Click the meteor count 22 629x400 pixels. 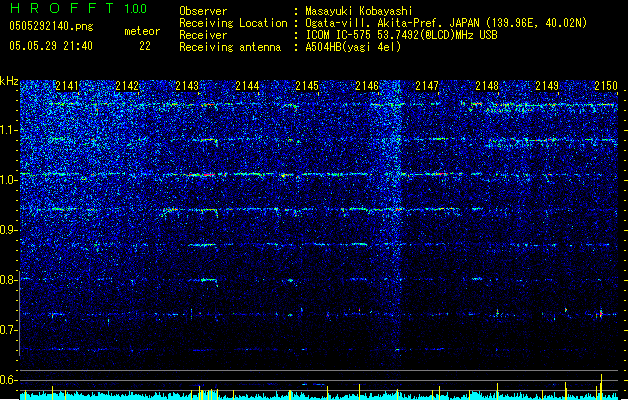click(x=145, y=46)
